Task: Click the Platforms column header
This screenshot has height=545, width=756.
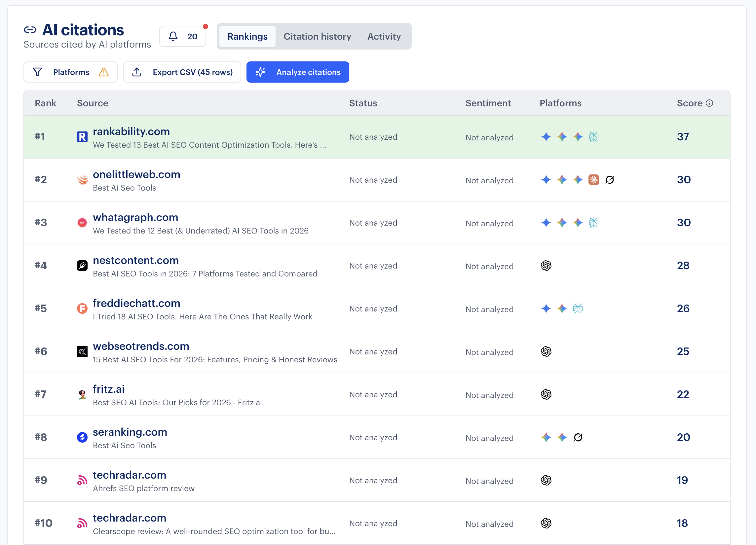Action: pos(560,103)
